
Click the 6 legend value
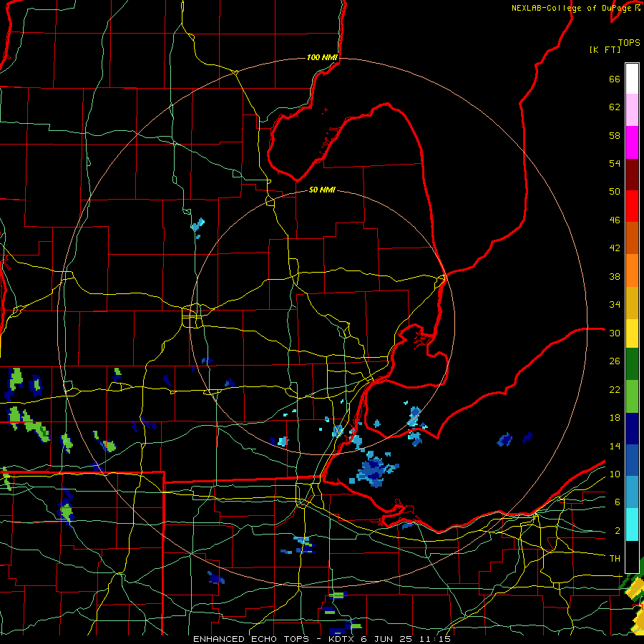(617, 502)
